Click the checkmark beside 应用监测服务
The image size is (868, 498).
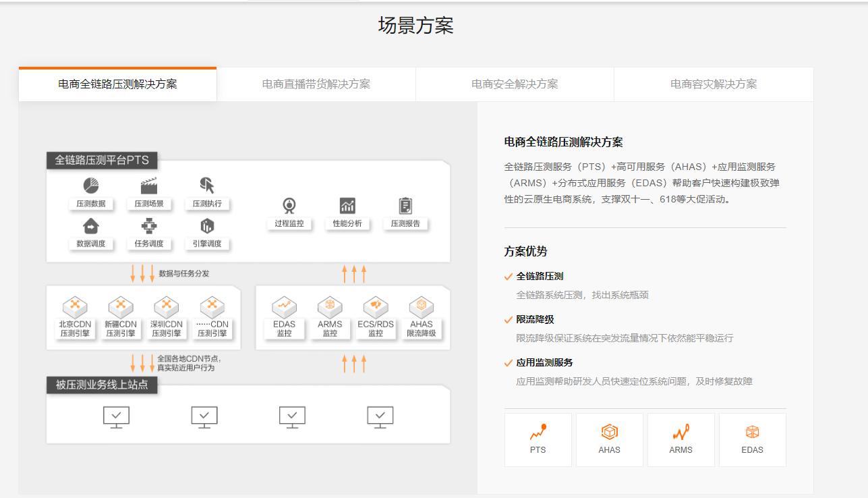coord(509,362)
